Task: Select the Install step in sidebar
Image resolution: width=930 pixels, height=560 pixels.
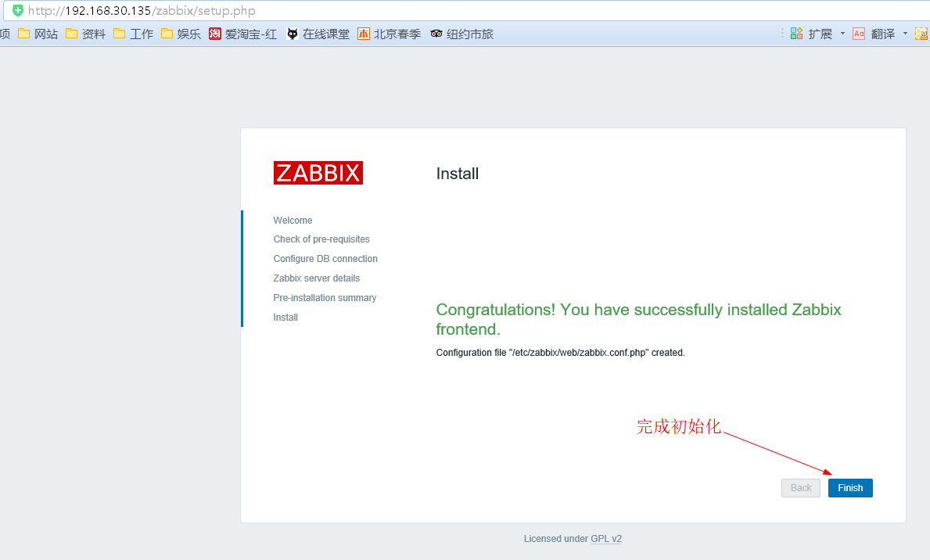Action: coord(285,318)
